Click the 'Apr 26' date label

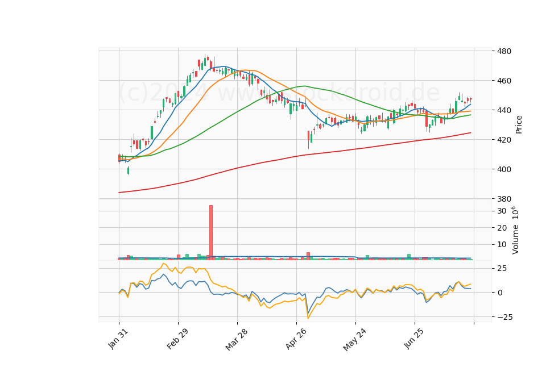pyautogui.click(x=296, y=339)
